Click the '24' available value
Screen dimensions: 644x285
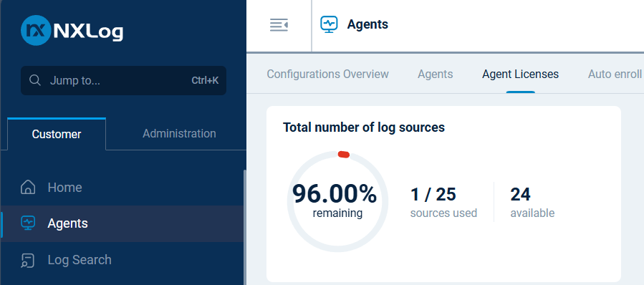point(520,194)
